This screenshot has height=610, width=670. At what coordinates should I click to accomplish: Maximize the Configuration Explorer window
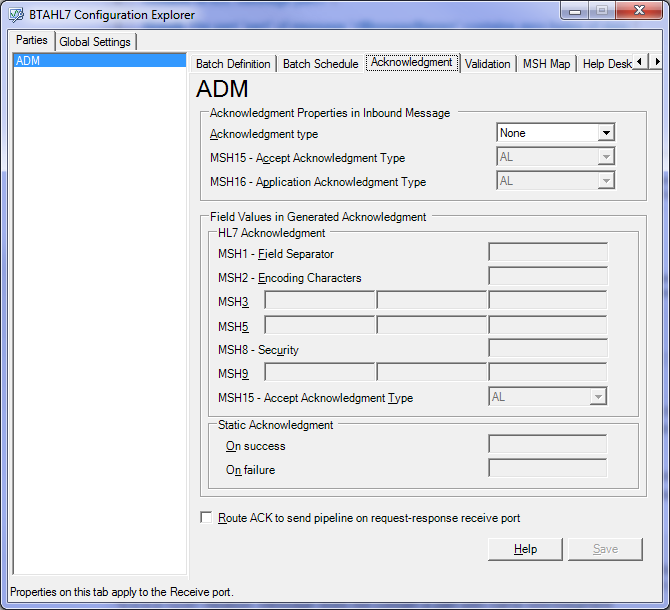pos(602,11)
